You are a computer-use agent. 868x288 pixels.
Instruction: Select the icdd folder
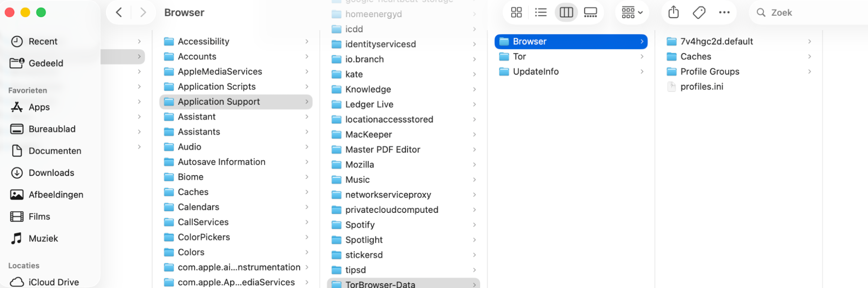(403, 29)
